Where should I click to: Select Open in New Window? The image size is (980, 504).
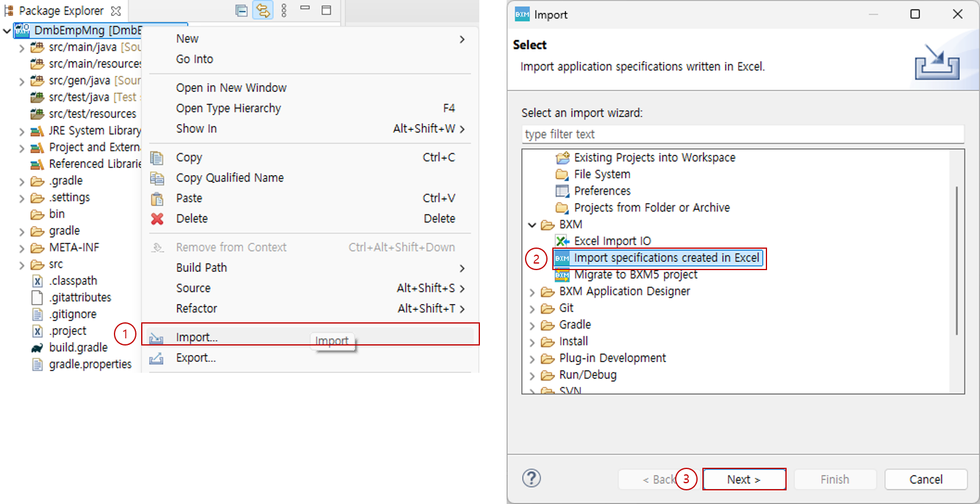[310, 88]
